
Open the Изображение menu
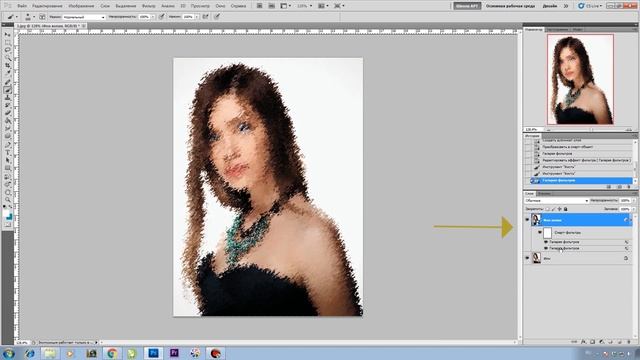[81, 6]
